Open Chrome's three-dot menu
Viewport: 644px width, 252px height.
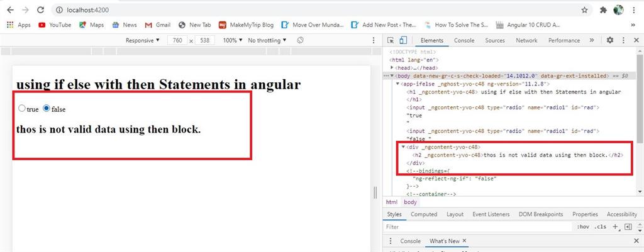coord(635,10)
